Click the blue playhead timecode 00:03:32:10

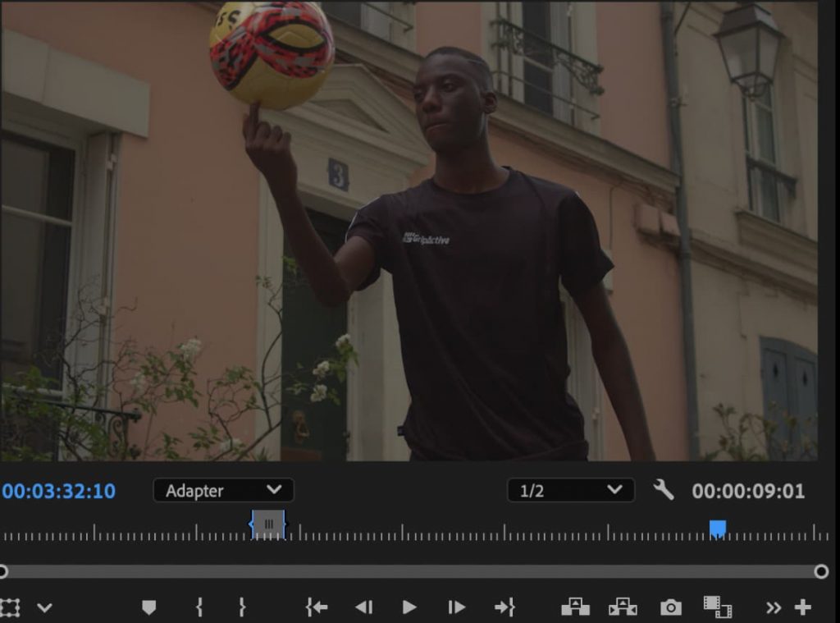pos(59,491)
